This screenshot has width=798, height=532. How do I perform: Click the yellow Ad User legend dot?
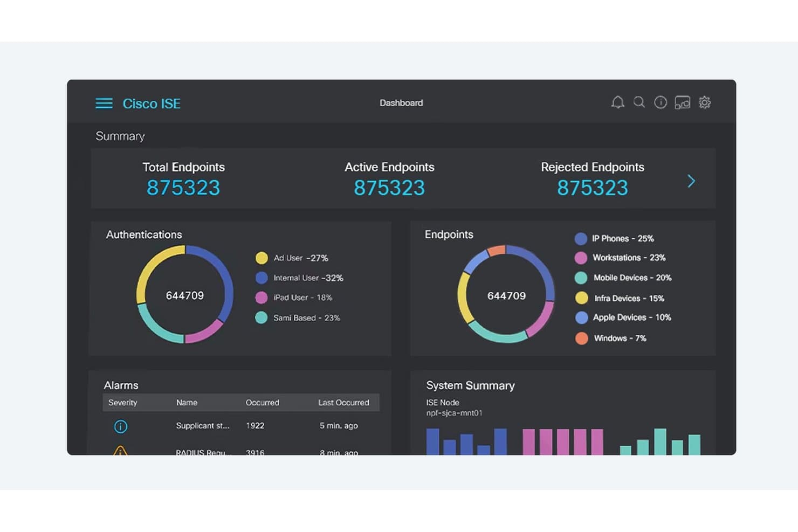pyautogui.click(x=262, y=258)
